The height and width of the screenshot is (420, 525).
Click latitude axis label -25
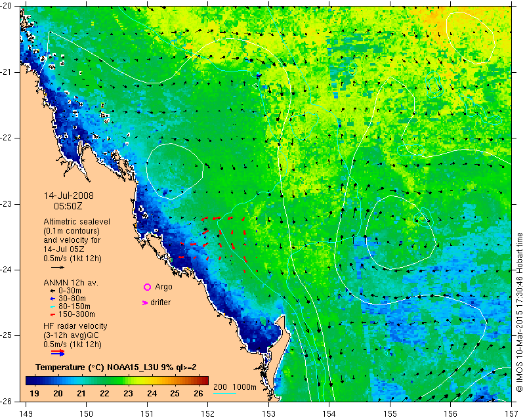[6, 335]
